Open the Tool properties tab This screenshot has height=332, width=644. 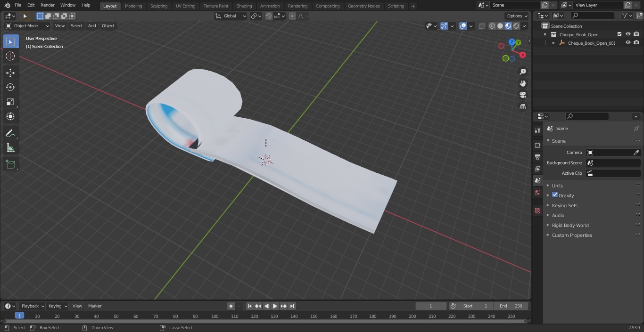[x=537, y=130]
